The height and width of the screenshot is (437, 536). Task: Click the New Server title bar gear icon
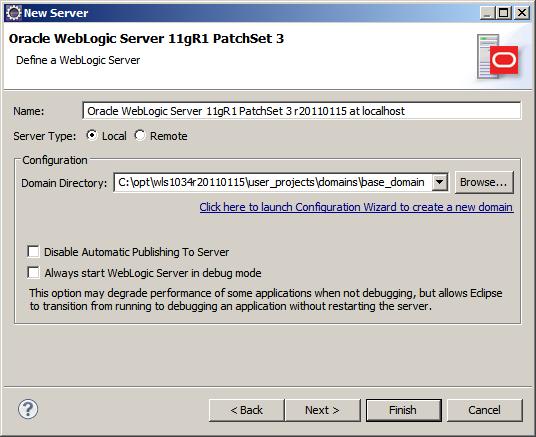14,13
